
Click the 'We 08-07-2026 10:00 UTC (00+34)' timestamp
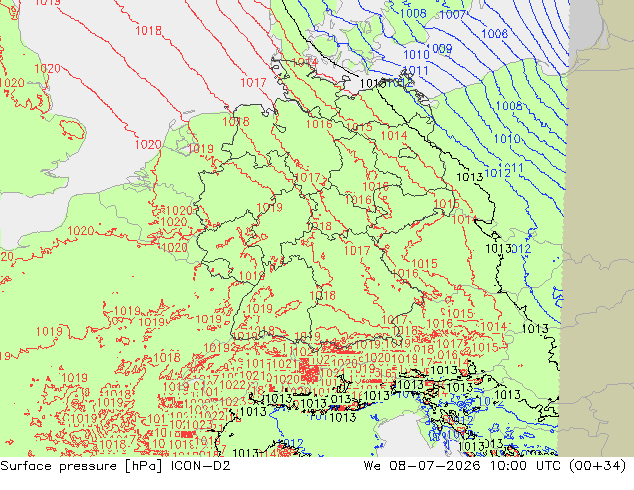(495, 466)
